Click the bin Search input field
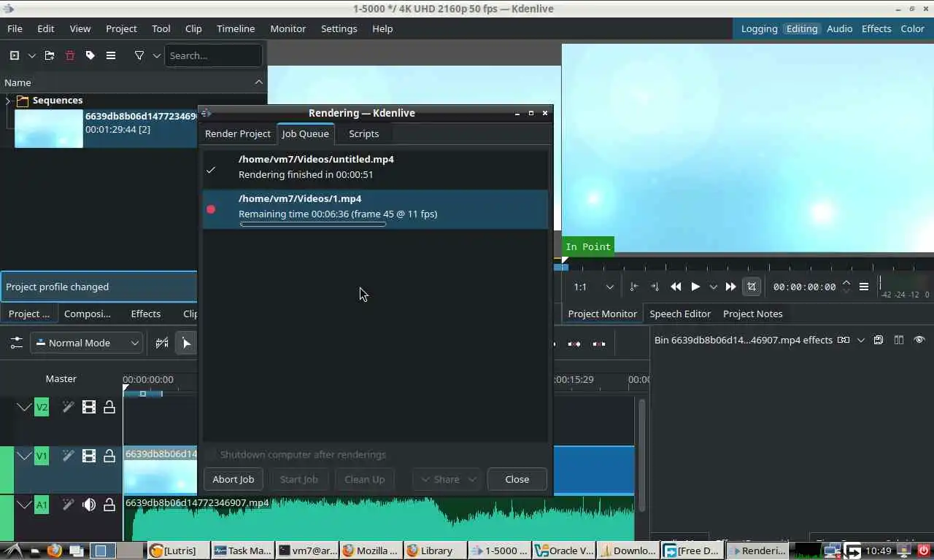 click(x=213, y=55)
